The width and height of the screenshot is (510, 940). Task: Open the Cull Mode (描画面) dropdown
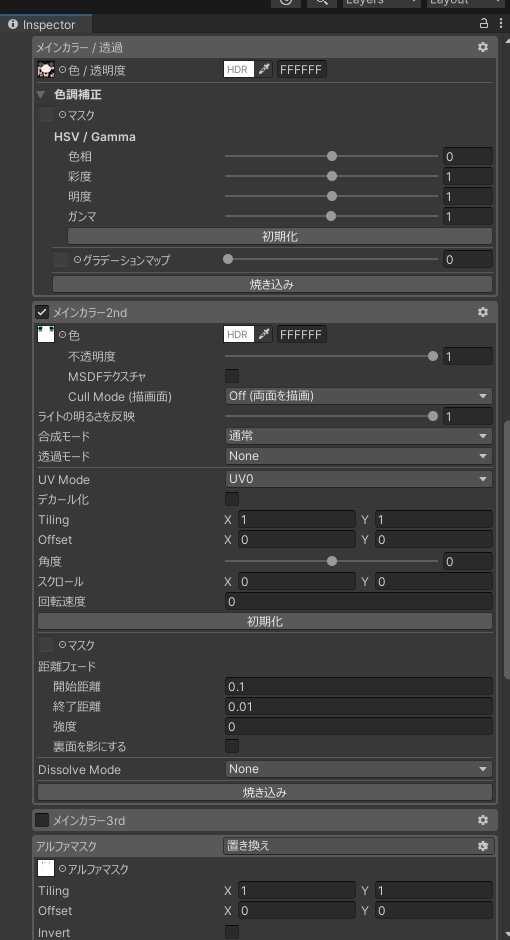pyautogui.click(x=358, y=396)
